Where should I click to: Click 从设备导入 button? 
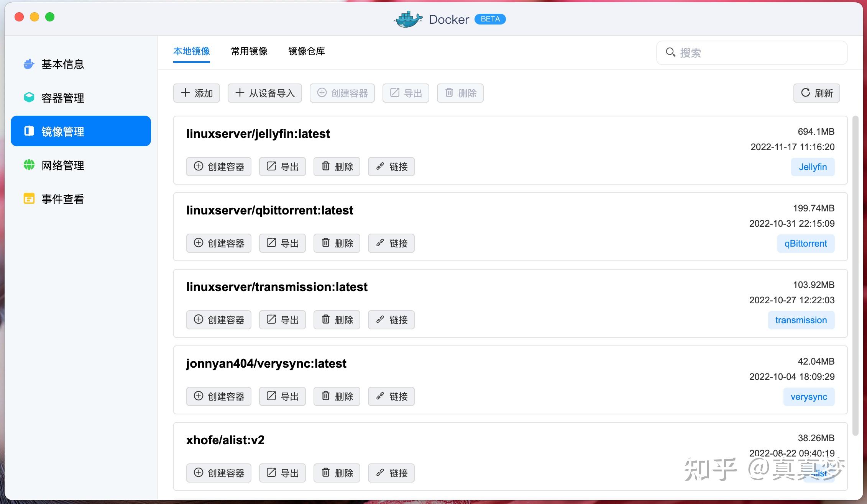click(265, 93)
